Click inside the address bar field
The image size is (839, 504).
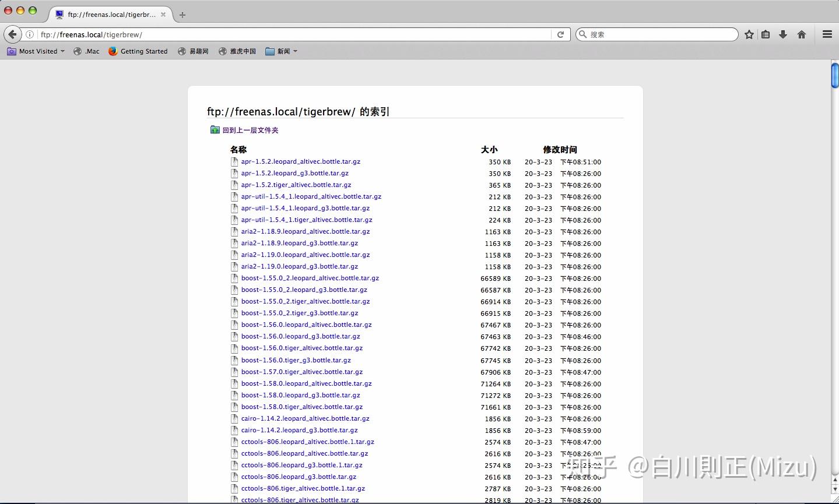coord(233,34)
